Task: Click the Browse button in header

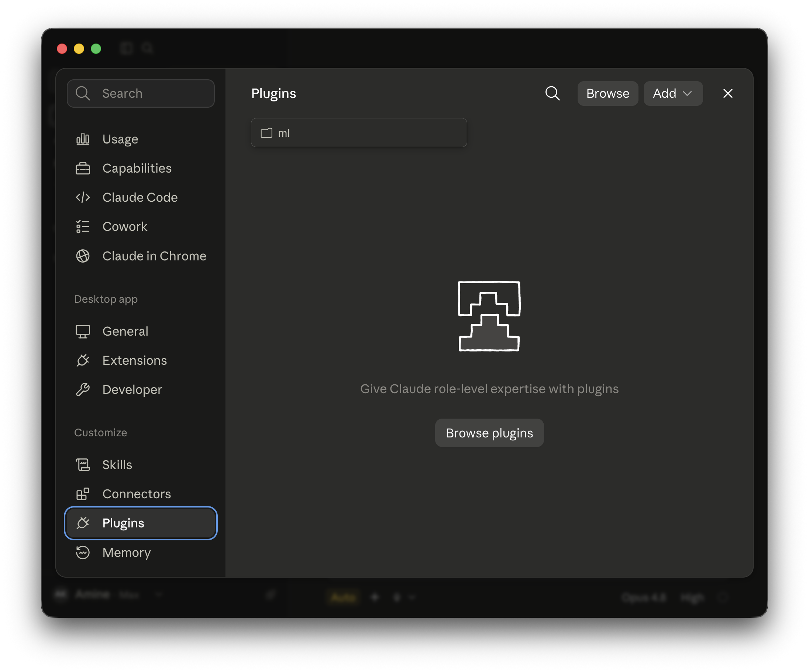Action: click(x=607, y=93)
